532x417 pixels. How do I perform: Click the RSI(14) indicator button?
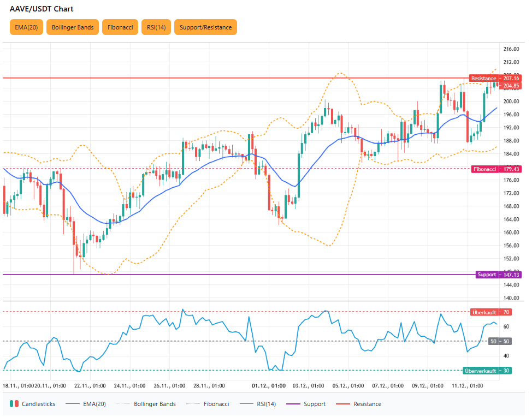(156, 27)
